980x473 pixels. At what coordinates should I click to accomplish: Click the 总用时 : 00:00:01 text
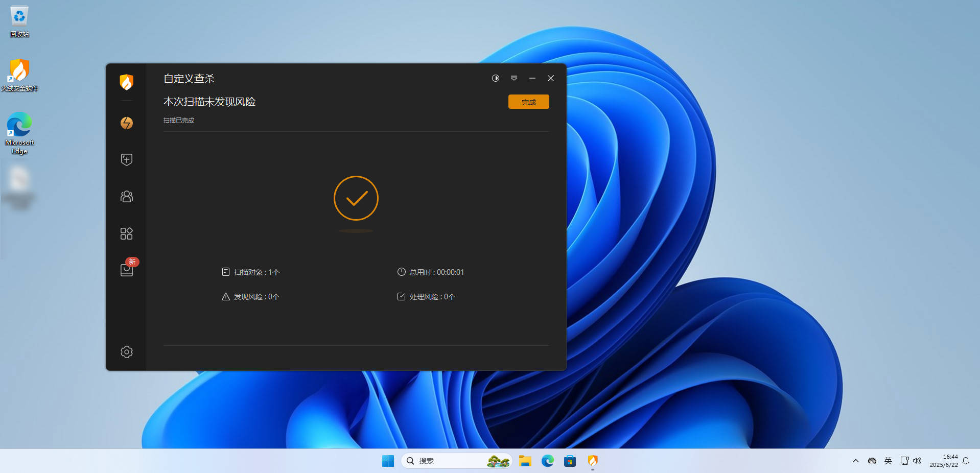coord(437,272)
